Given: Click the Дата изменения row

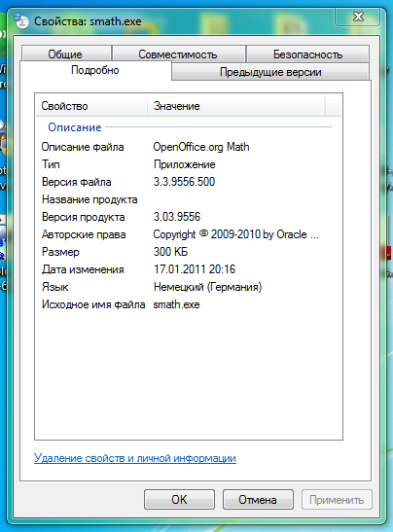Looking at the screenshot, I should click(189, 269).
